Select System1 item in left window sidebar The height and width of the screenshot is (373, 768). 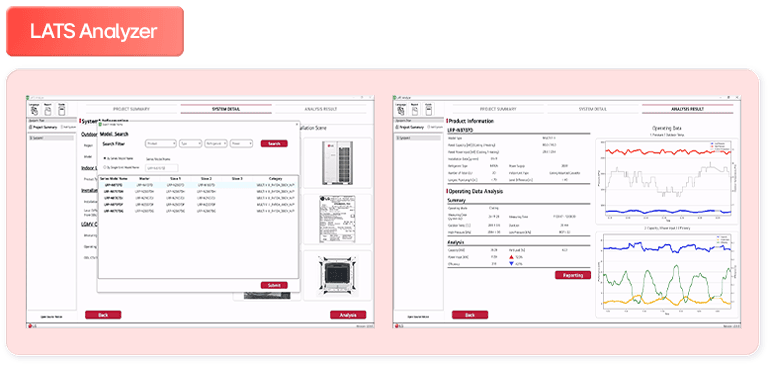pos(51,138)
